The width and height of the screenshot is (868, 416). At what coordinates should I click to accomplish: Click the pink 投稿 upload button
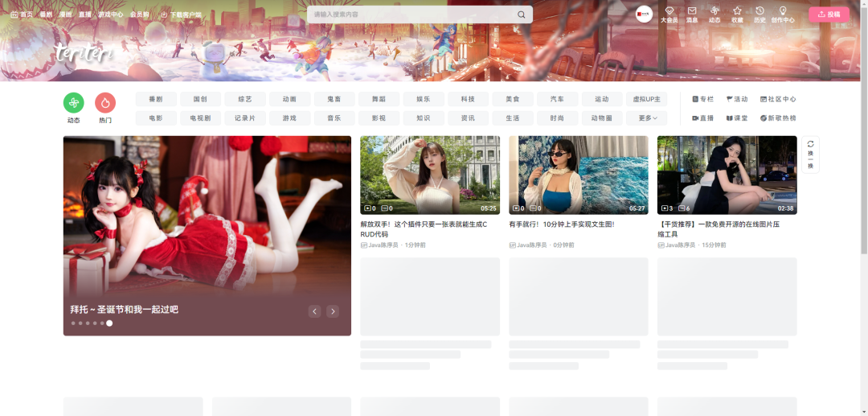(828, 14)
